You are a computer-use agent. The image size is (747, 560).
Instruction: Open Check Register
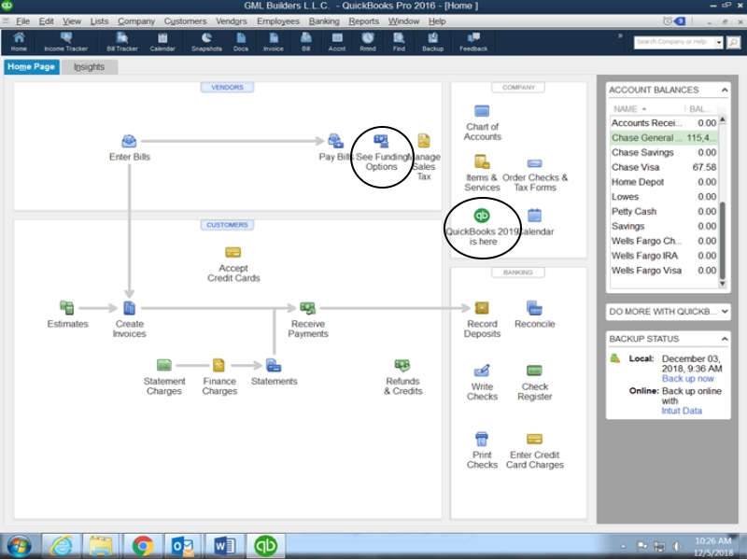534,383
